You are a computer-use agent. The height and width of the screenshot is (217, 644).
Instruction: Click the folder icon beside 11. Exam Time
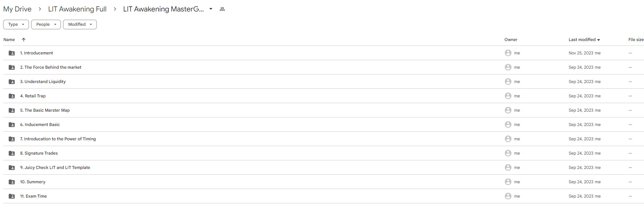coord(12,196)
